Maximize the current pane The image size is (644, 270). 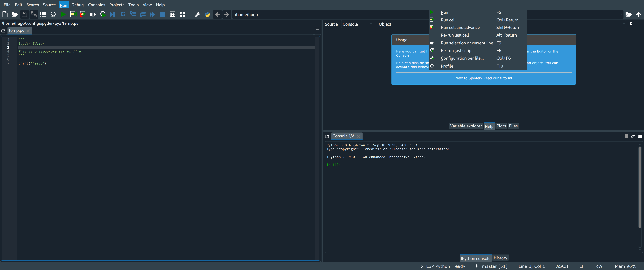(x=182, y=14)
